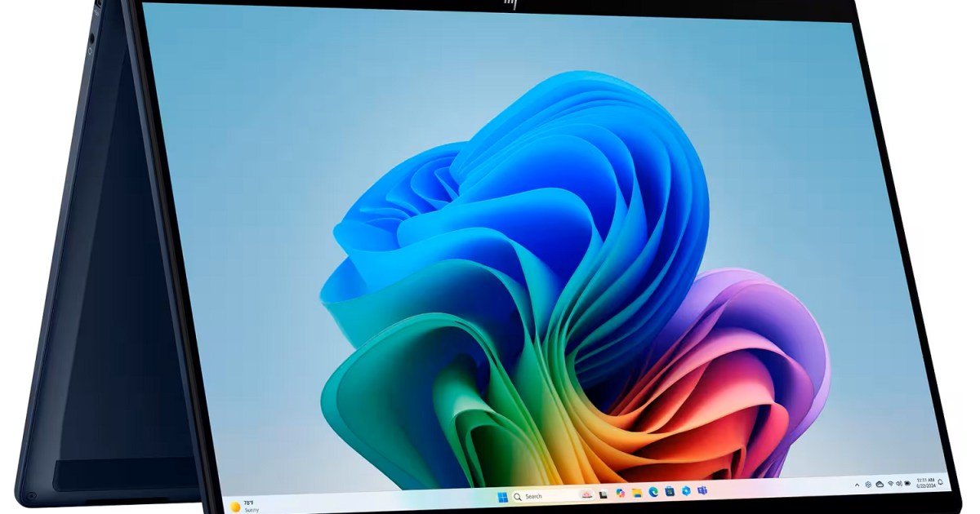Open the clock showing 11:11 AM

click(926, 483)
